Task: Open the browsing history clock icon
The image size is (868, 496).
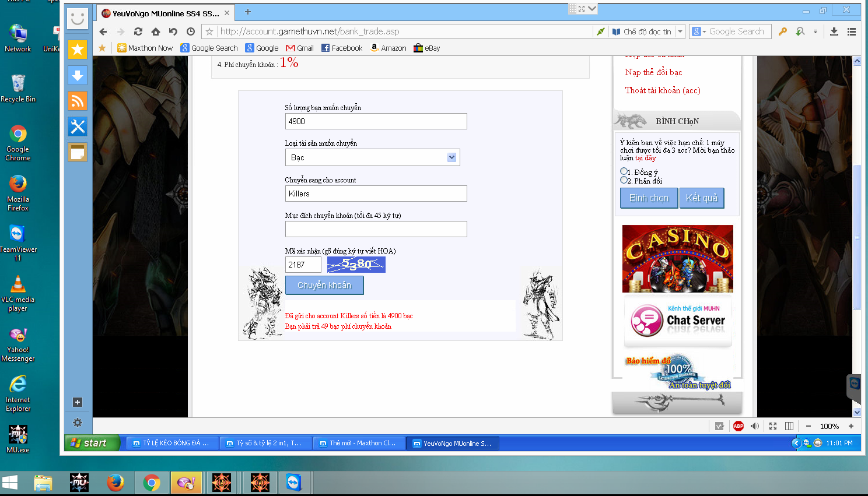Action: tap(191, 31)
